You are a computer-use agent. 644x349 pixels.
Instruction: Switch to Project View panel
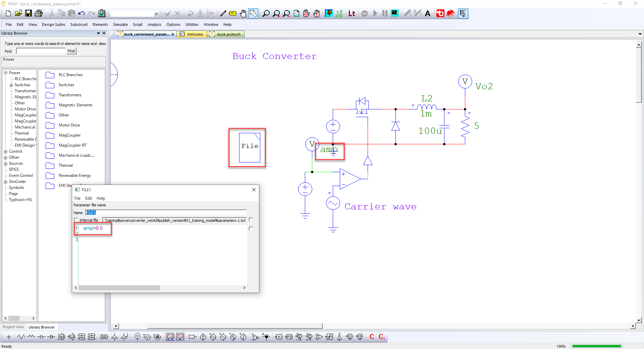tap(13, 327)
